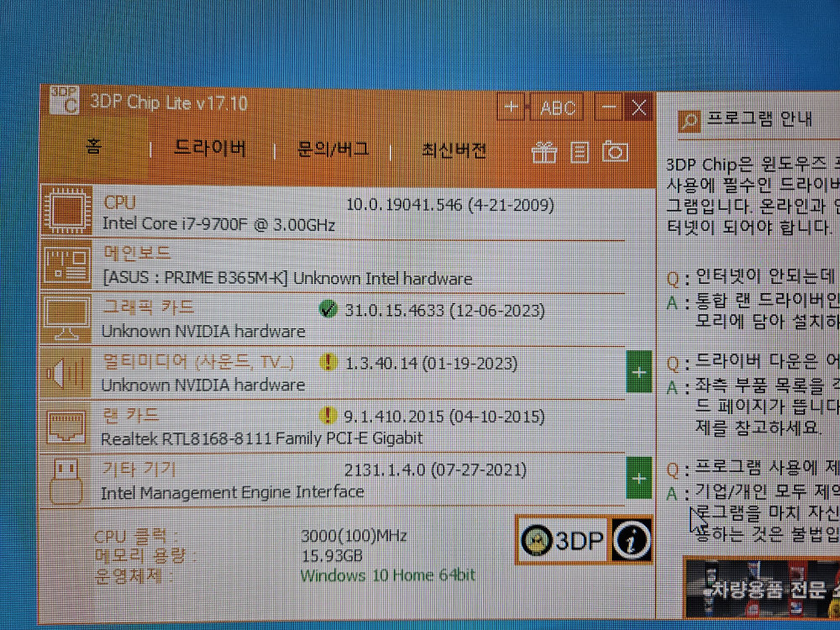Expand multimedia devices with green plus
This screenshot has width=840, height=630.
coord(639,372)
